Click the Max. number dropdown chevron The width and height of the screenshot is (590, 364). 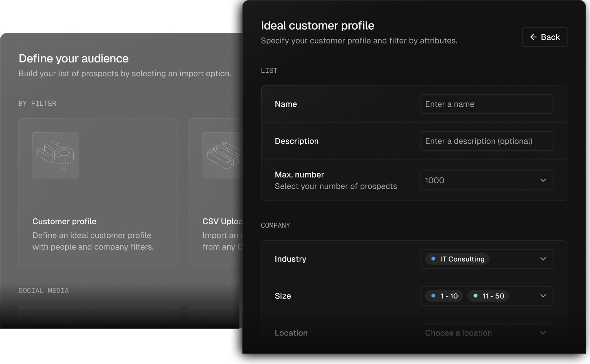coord(543,180)
